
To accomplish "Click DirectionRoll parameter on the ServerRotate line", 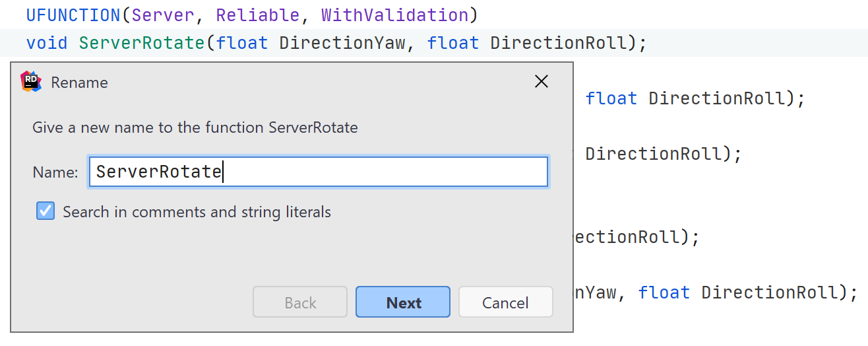I will [558, 44].
